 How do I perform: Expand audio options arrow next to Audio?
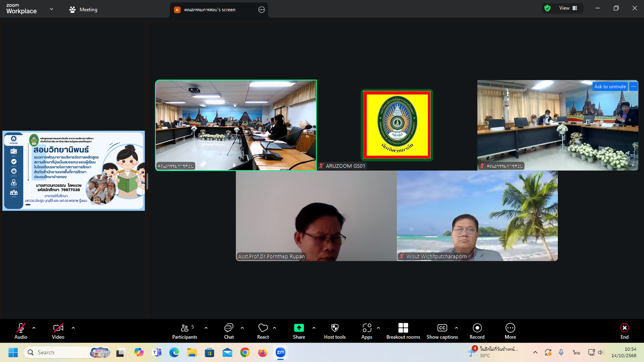coord(34,328)
